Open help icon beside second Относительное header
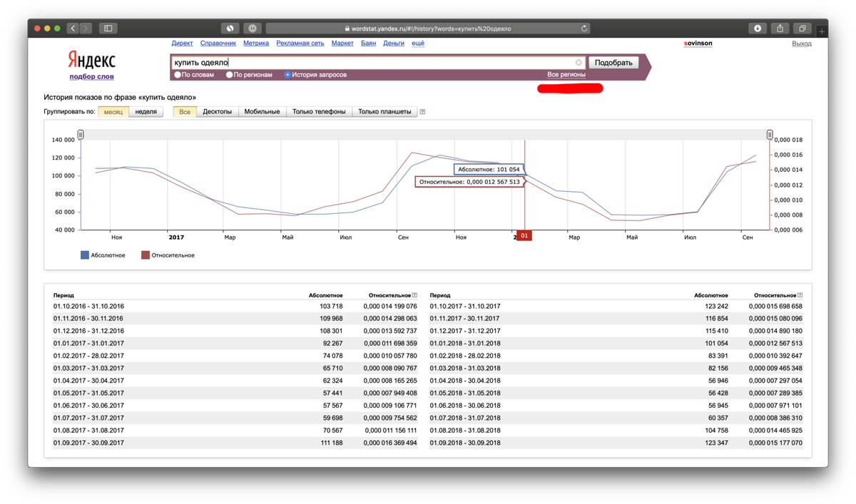 click(800, 295)
